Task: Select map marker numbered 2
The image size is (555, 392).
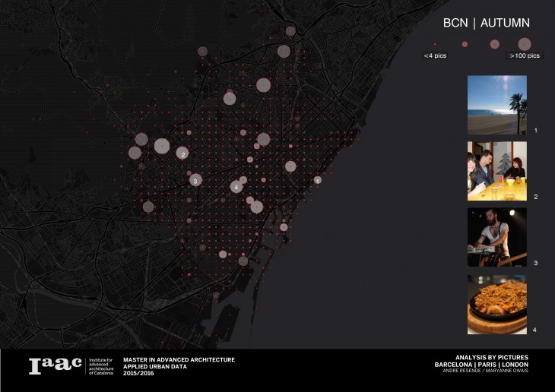Action: click(x=182, y=153)
